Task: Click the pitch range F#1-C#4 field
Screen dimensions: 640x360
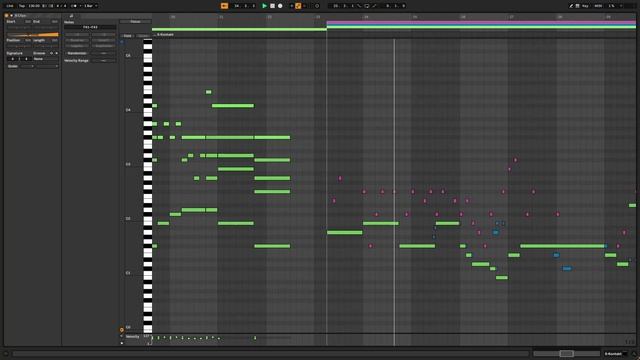Action: [90, 27]
